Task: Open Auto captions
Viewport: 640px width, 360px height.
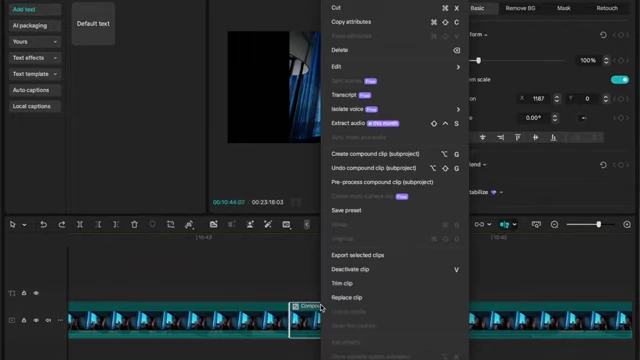Action: coord(35,90)
